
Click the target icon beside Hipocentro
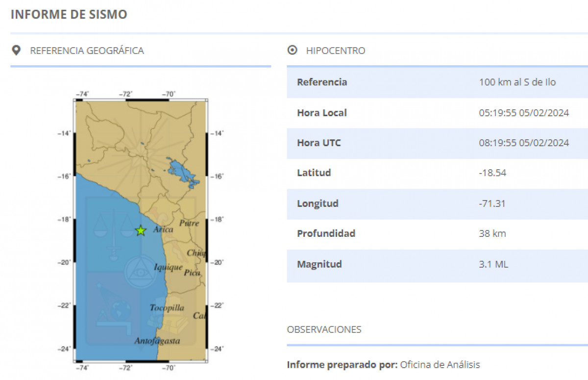[293, 51]
